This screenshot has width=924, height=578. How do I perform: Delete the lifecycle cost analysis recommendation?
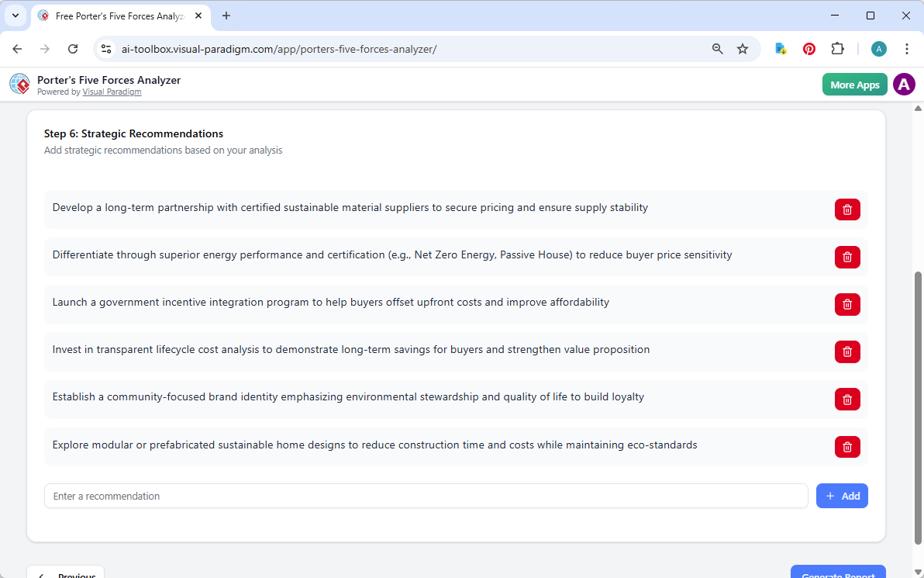(x=847, y=351)
